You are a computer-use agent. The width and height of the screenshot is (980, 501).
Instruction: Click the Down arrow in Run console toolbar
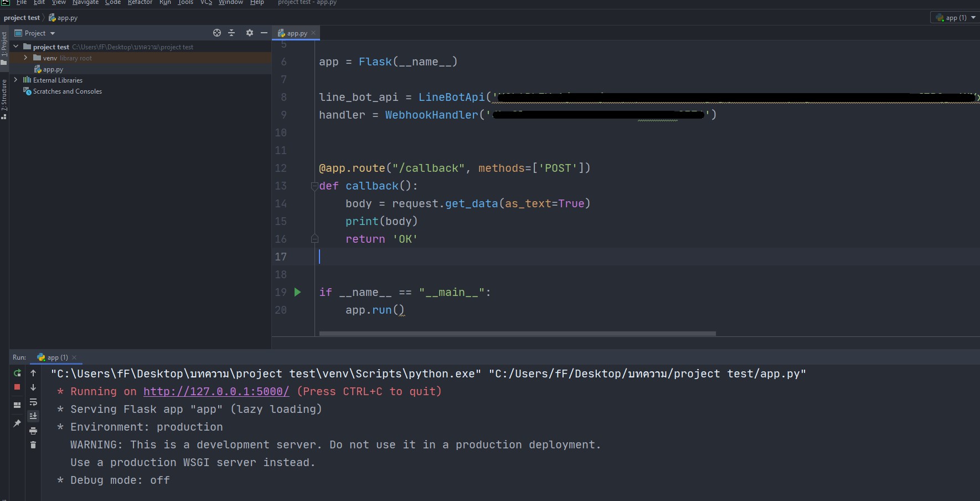pos(33,387)
